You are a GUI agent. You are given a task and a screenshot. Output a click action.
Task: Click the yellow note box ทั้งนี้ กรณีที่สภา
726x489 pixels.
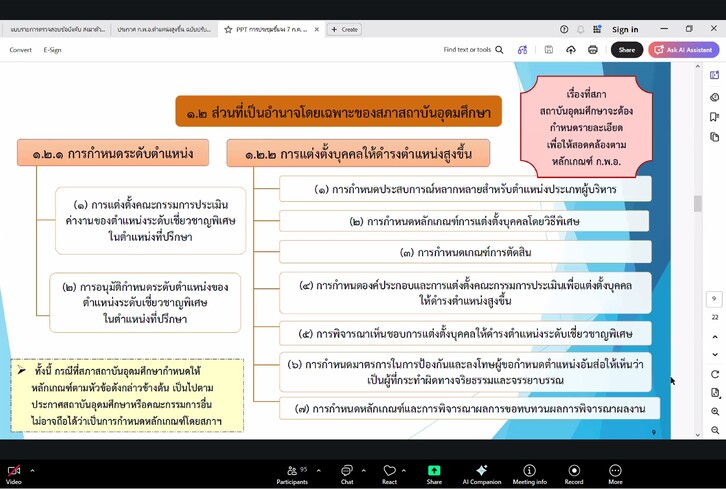127,395
